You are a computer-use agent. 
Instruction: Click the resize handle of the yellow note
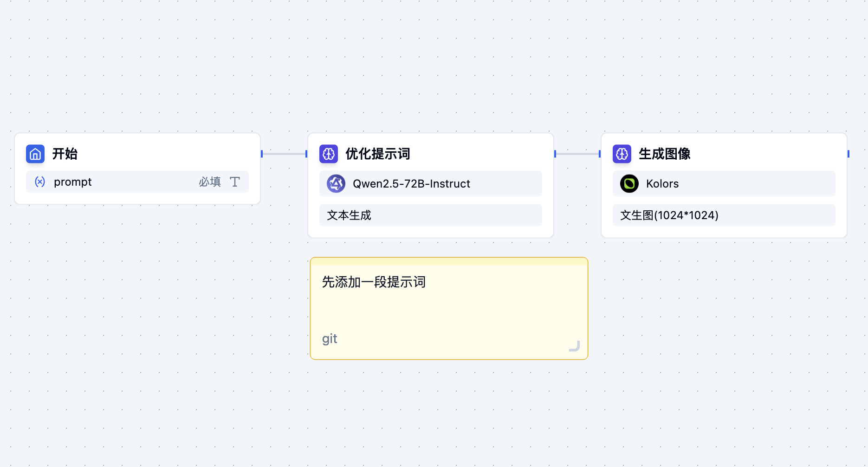[x=575, y=345]
